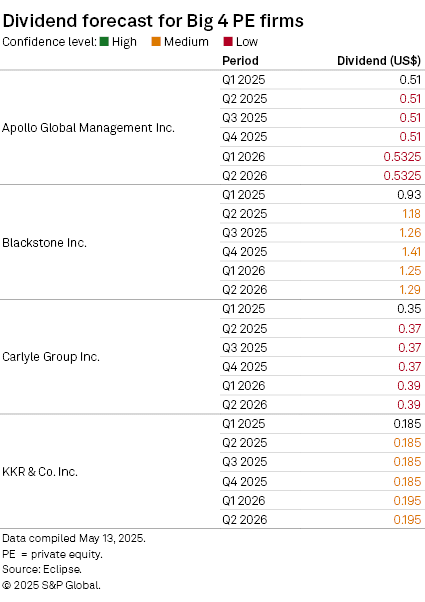Select Blackstone Q2 2025 dividend value 1.18
This screenshot has height=602, width=425.
point(411,214)
